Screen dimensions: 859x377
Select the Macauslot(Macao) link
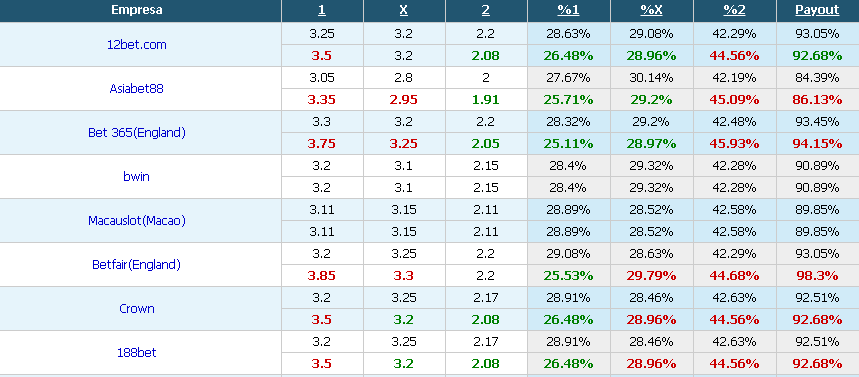click(136, 220)
